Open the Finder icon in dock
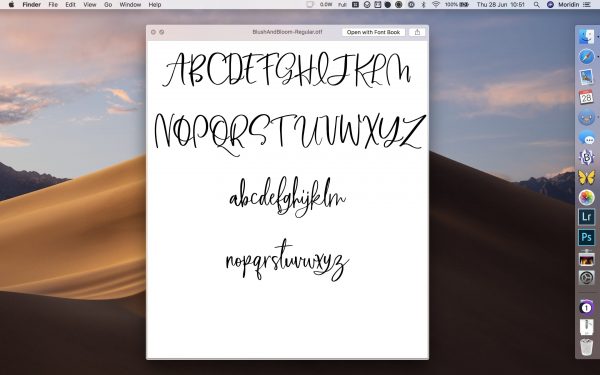This screenshot has height=375, width=600. (x=586, y=37)
